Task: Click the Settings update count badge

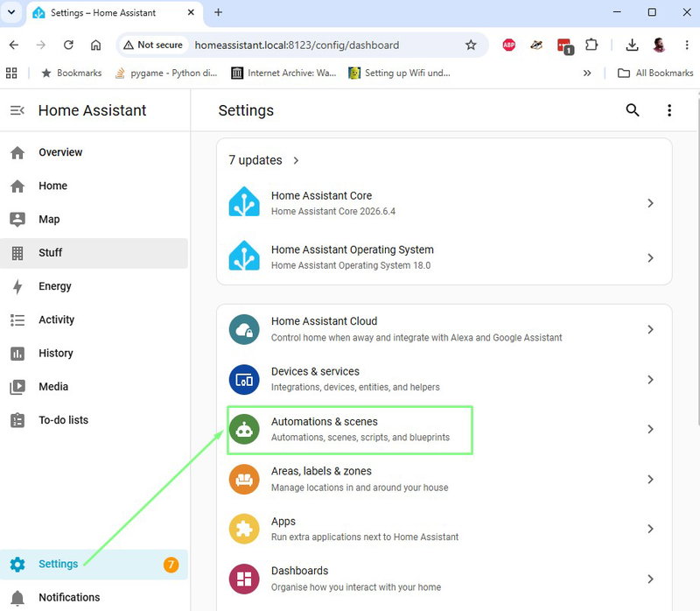Action: coord(171,565)
